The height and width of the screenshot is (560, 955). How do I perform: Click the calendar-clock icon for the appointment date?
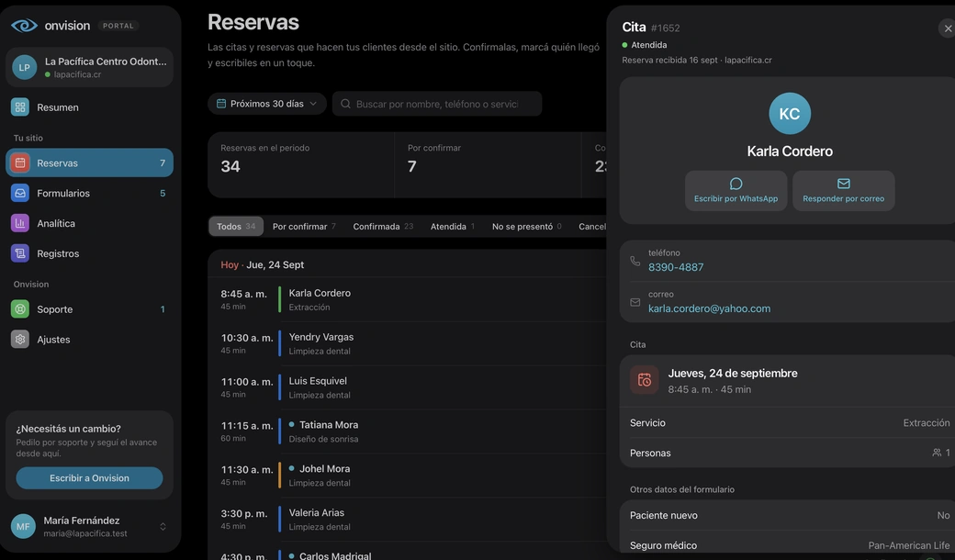(x=645, y=380)
